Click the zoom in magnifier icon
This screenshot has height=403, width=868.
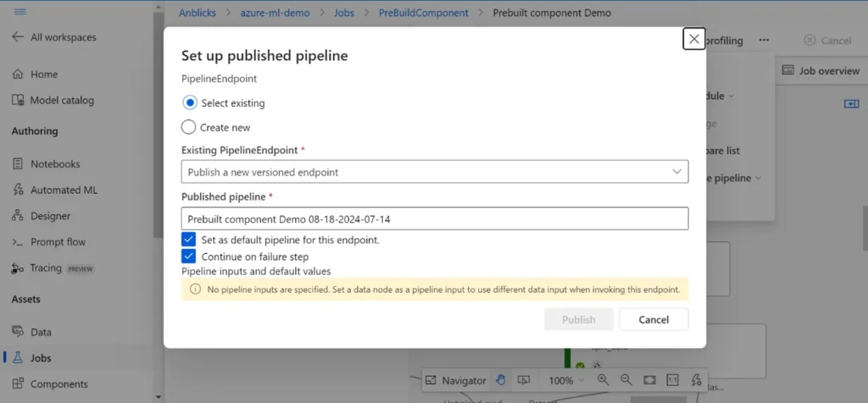[603, 380]
